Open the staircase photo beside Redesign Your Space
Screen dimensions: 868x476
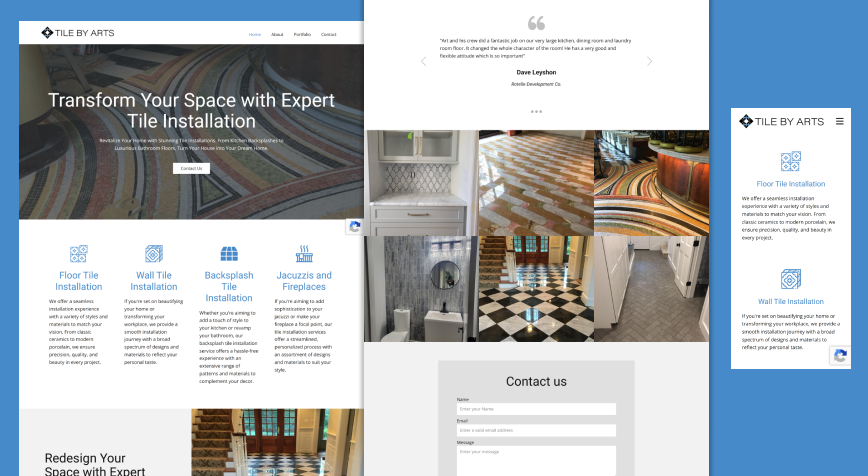point(277,442)
